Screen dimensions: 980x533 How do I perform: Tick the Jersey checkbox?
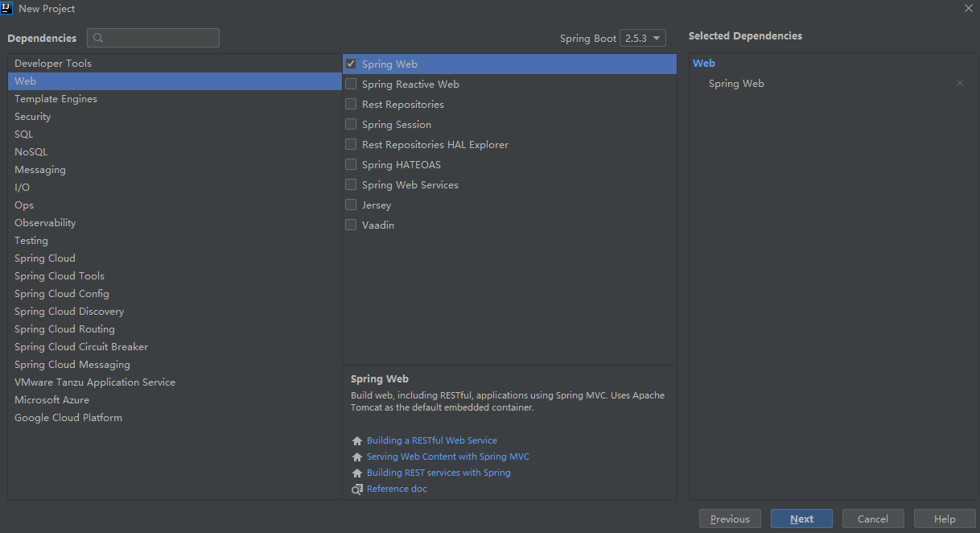351,205
